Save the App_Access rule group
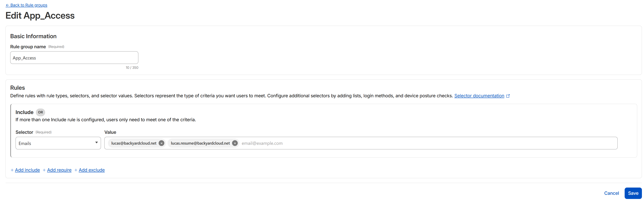Screen dimensions: 644x202 [633, 193]
